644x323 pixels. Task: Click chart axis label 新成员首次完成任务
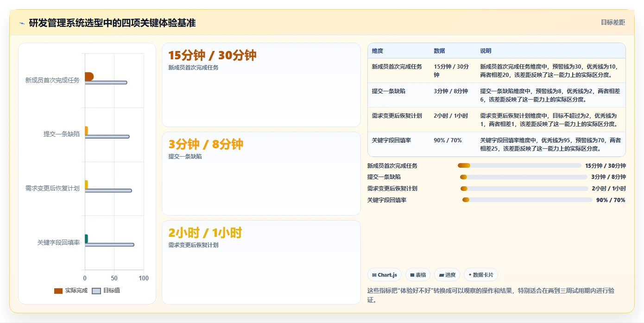click(52, 80)
